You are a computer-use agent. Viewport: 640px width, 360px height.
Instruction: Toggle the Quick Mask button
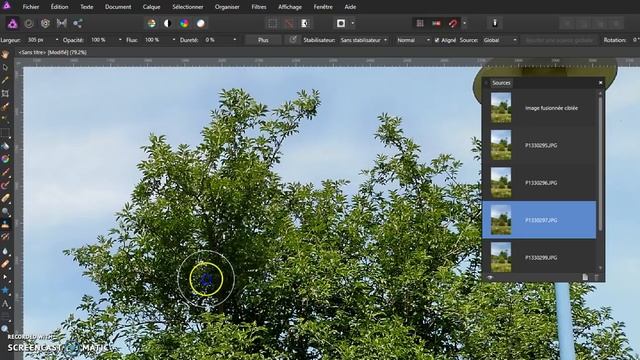click(341, 23)
